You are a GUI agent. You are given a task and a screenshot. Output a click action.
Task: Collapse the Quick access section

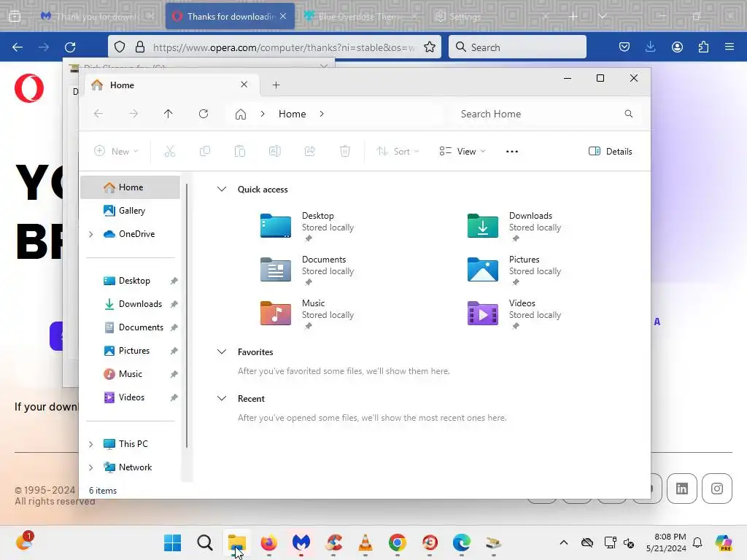point(222,189)
